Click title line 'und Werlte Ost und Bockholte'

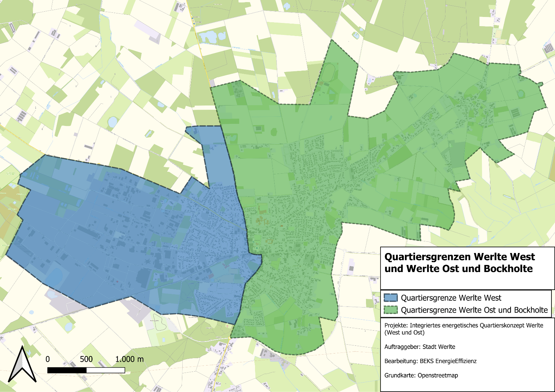(x=458, y=269)
